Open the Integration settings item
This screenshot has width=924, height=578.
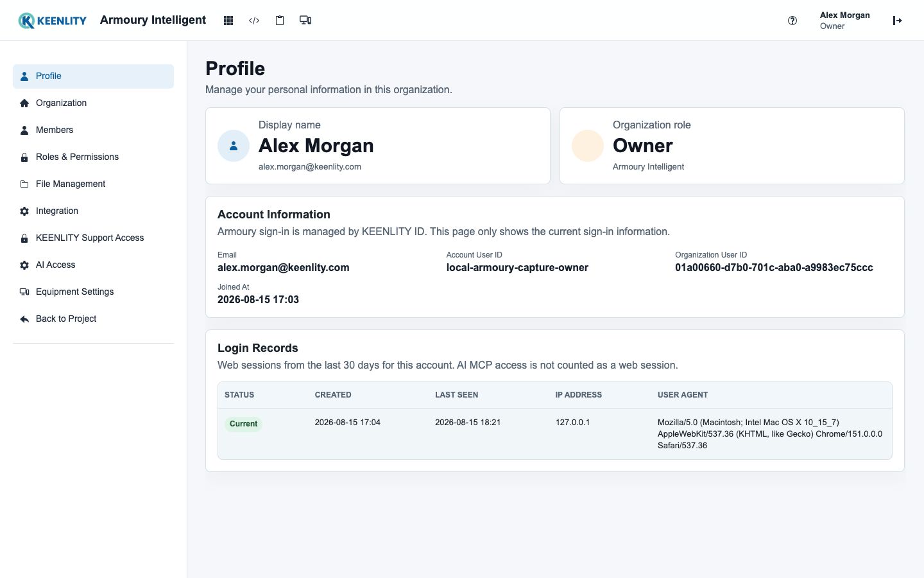click(x=93, y=211)
